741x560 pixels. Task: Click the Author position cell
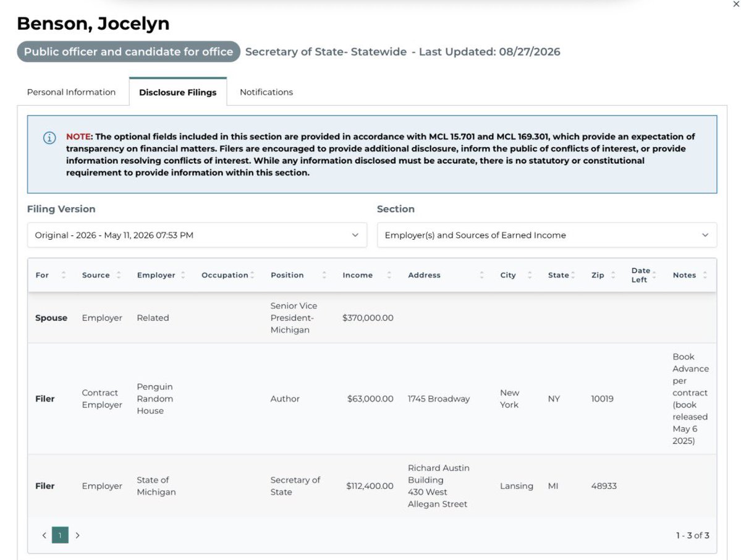pos(285,399)
